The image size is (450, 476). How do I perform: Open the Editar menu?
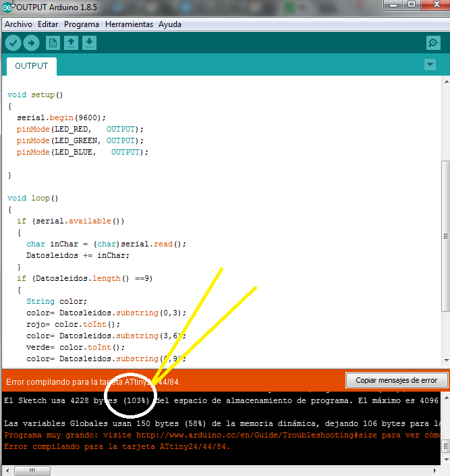(x=48, y=24)
